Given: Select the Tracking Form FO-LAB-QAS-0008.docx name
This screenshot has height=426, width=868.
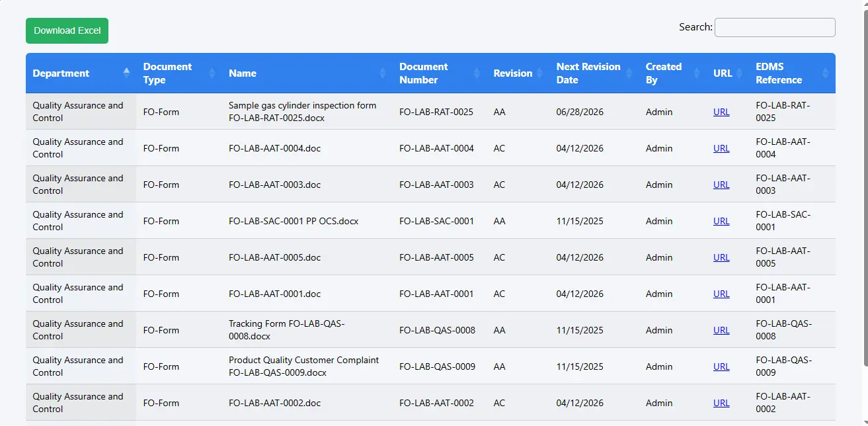Looking at the screenshot, I should (287, 330).
